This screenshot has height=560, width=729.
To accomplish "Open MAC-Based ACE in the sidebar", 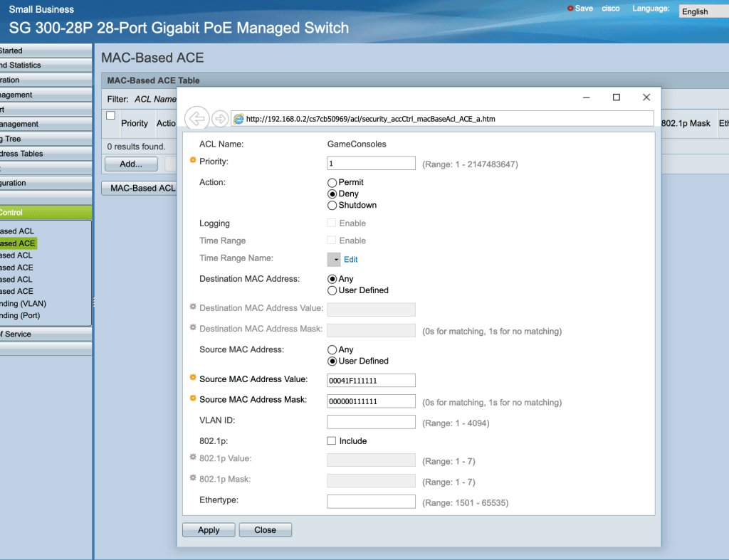I will (18, 243).
